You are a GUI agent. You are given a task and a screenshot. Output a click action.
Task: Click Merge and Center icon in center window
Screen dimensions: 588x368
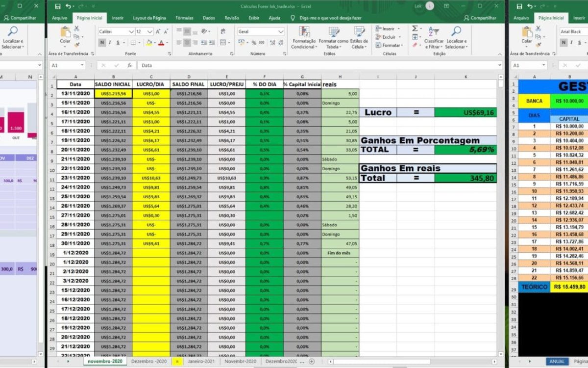pyautogui.click(x=223, y=43)
